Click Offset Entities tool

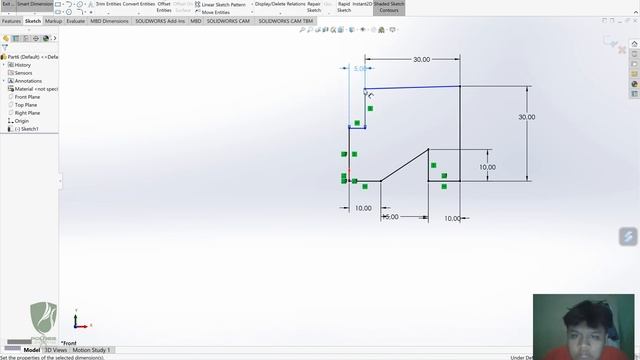164,7
